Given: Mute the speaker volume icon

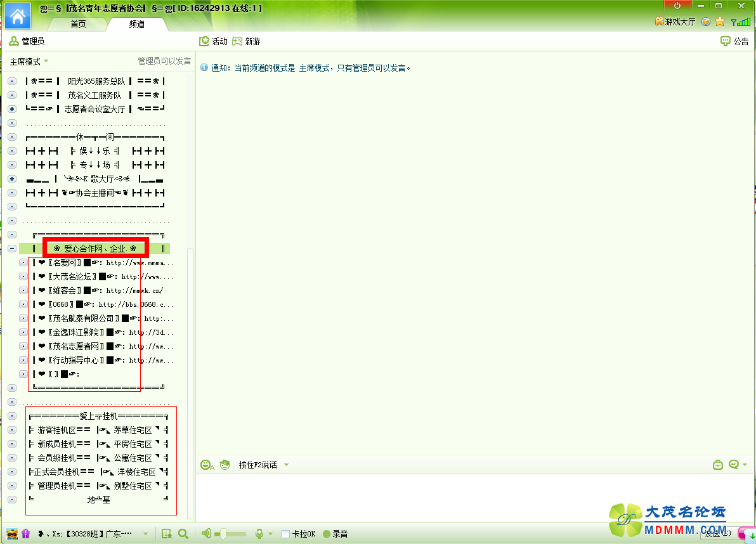Looking at the screenshot, I should coord(206,533).
